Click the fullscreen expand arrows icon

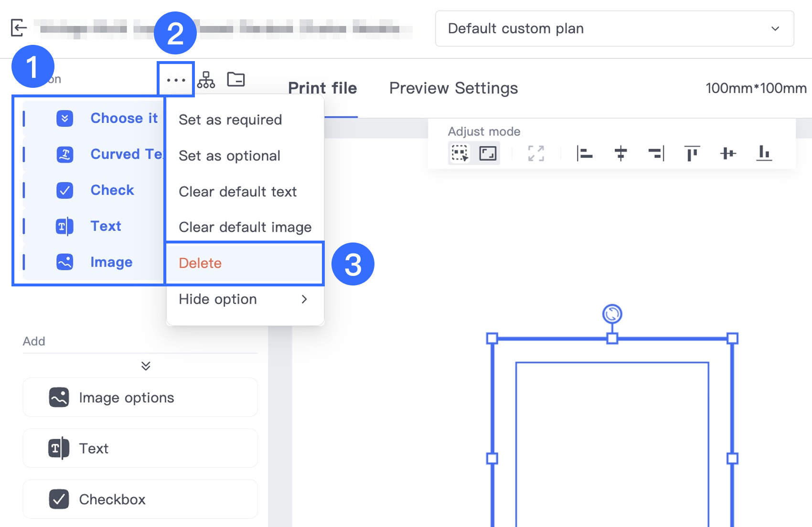(536, 153)
